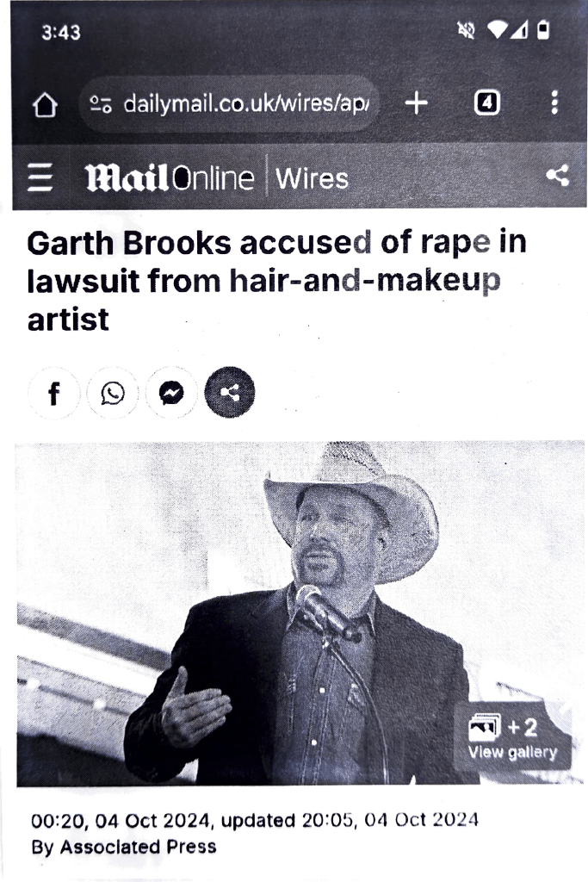Open the browser three-dot menu
This screenshot has width=588, height=882.
554,103
